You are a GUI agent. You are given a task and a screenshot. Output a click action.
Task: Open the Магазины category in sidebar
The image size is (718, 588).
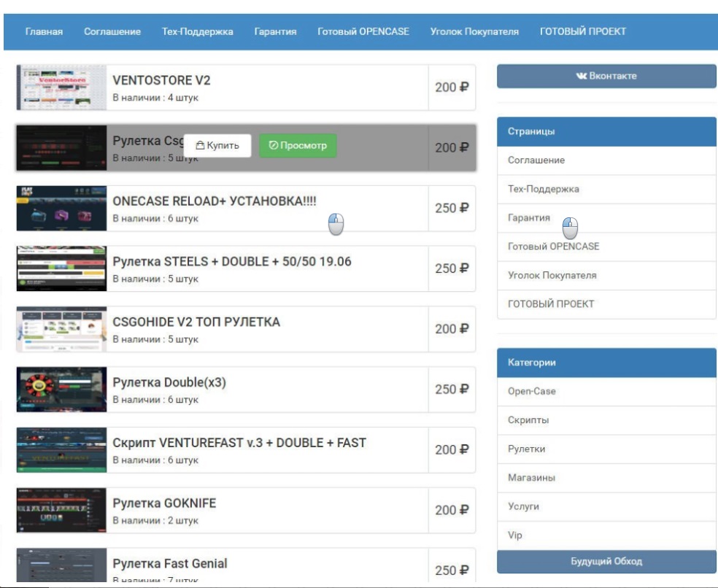point(531,478)
